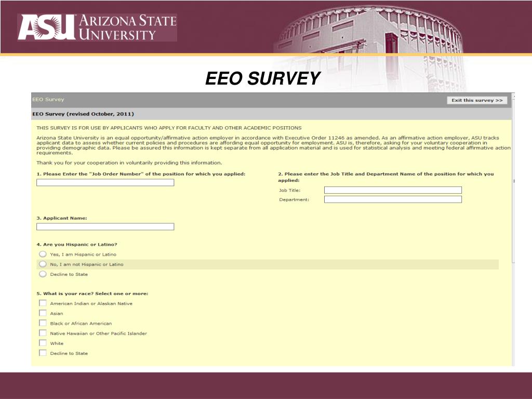The width and height of the screenshot is (532, 399).
Task: Select "No, I am not Hispanic or Latino"
Action: click(x=43, y=264)
